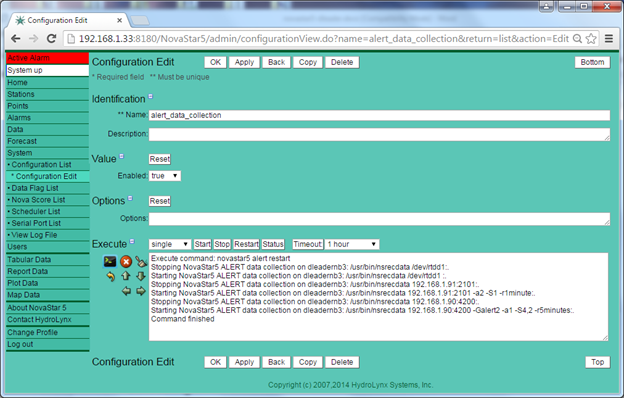Image resolution: width=624 pixels, height=398 pixels.
Task: Open Scheduler List in sidebar
Action: coord(47,212)
